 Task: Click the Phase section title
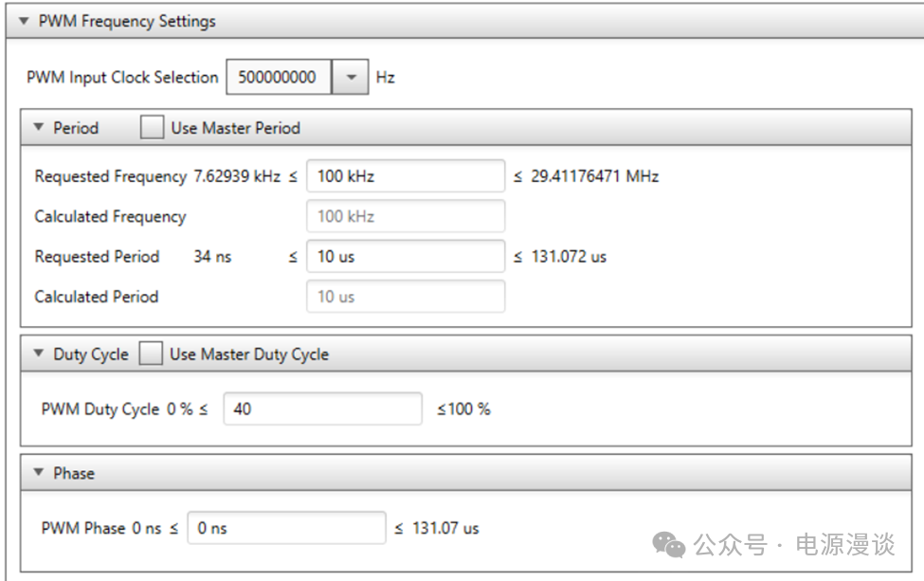[74, 473]
